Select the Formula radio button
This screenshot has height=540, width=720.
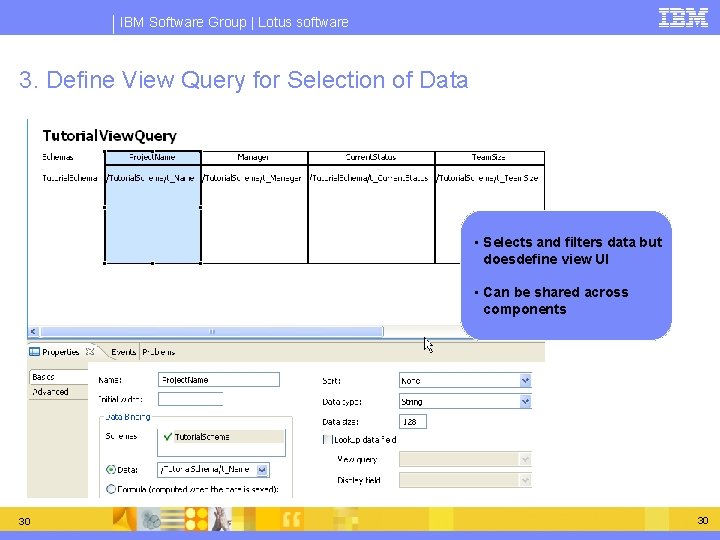pos(111,489)
